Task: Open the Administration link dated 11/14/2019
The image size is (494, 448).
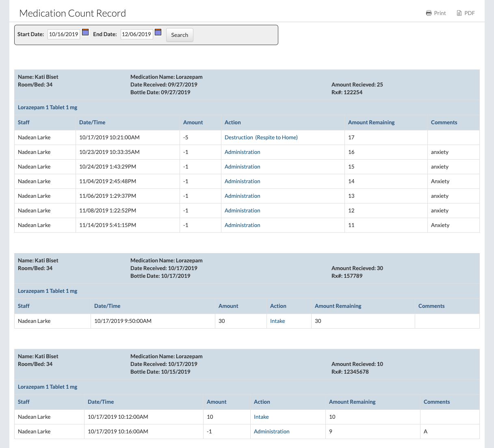Action: coord(242,225)
